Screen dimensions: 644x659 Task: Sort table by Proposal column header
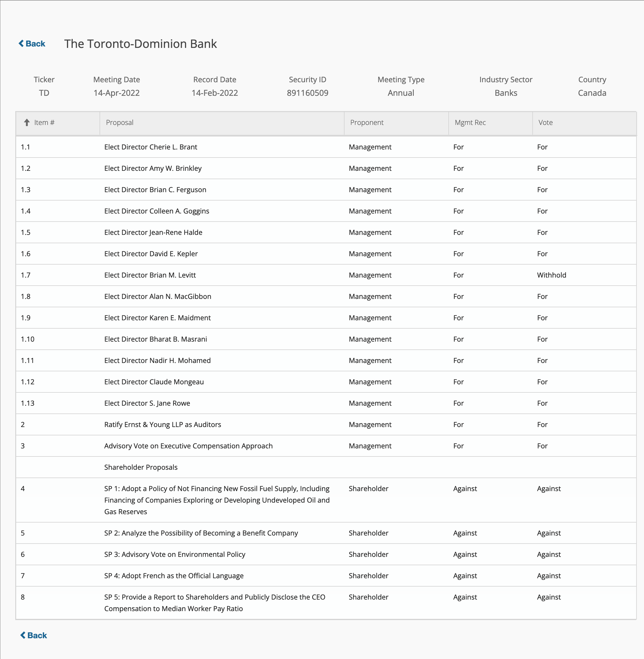(x=119, y=122)
